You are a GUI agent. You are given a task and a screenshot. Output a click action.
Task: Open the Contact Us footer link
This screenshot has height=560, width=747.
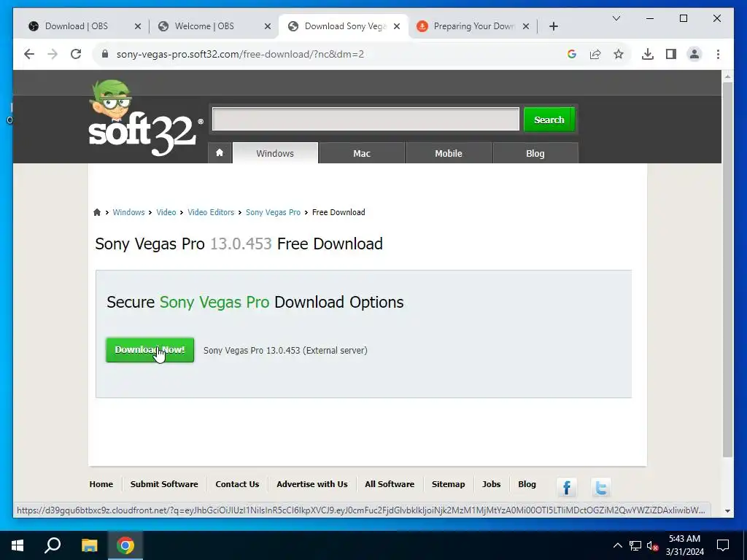point(237,484)
